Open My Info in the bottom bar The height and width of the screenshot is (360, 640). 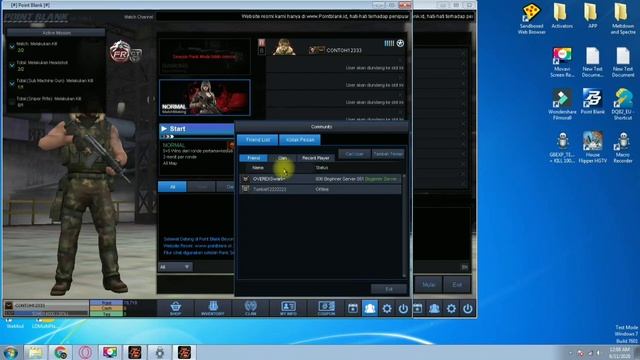(x=288, y=308)
